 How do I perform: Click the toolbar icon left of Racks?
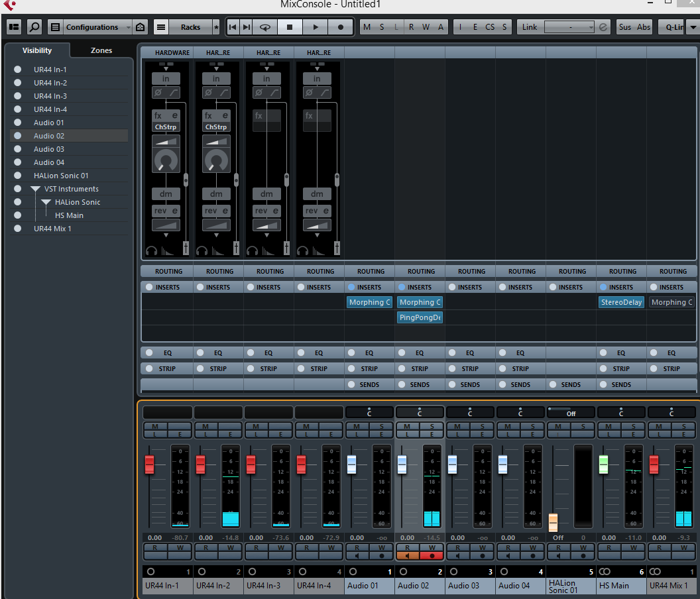pyautogui.click(x=161, y=27)
